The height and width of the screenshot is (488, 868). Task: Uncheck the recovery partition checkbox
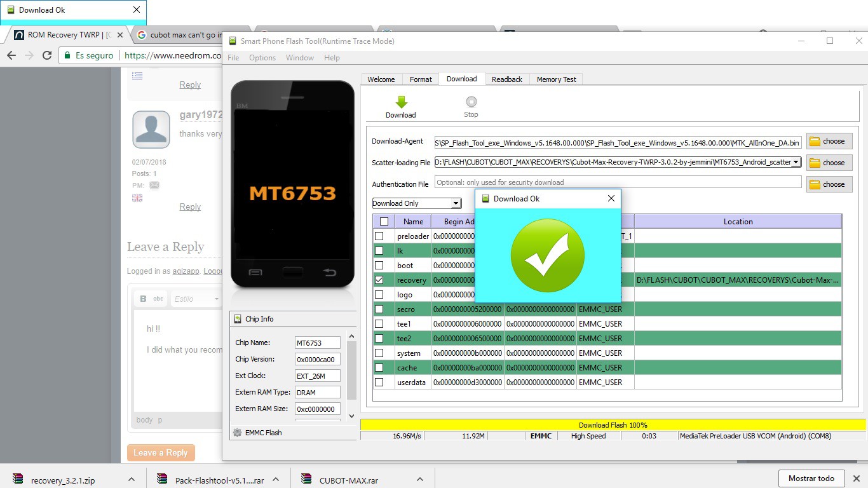click(x=379, y=280)
